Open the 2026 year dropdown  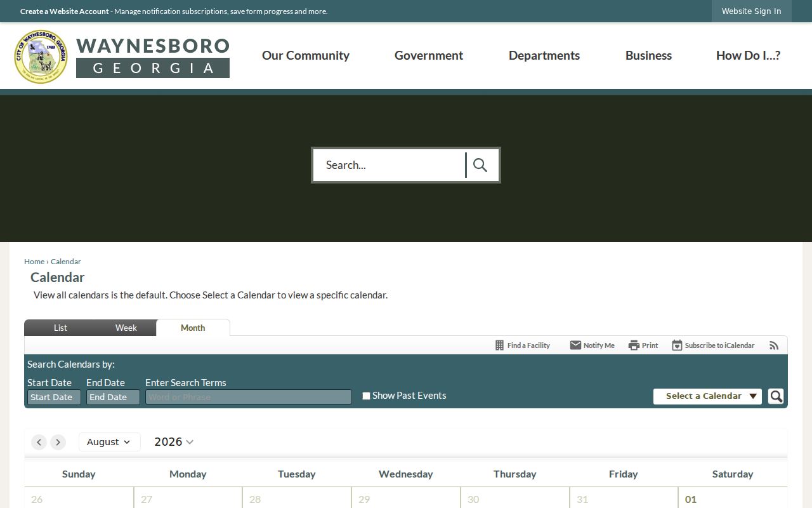[x=174, y=442]
